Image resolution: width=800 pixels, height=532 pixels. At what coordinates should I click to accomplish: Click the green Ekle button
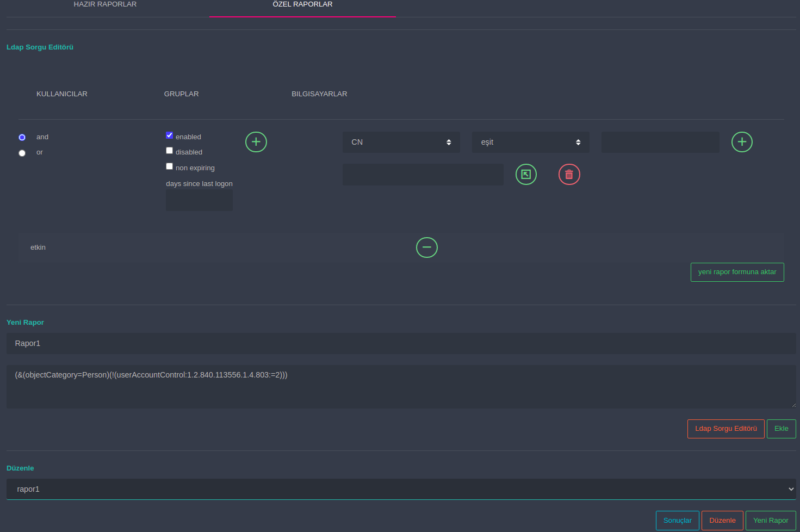click(x=781, y=429)
